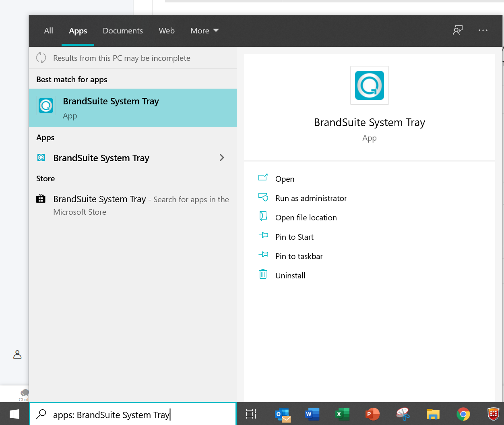The height and width of the screenshot is (425, 504).
Task: Click the Pin to Start pin icon
Action: pos(263,235)
